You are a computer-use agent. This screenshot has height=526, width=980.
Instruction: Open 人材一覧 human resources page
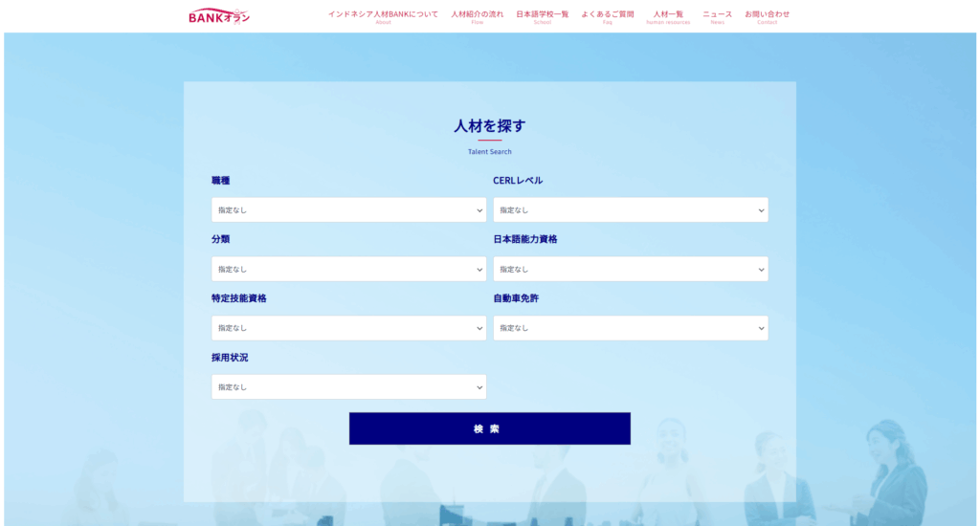[x=668, y=15]
